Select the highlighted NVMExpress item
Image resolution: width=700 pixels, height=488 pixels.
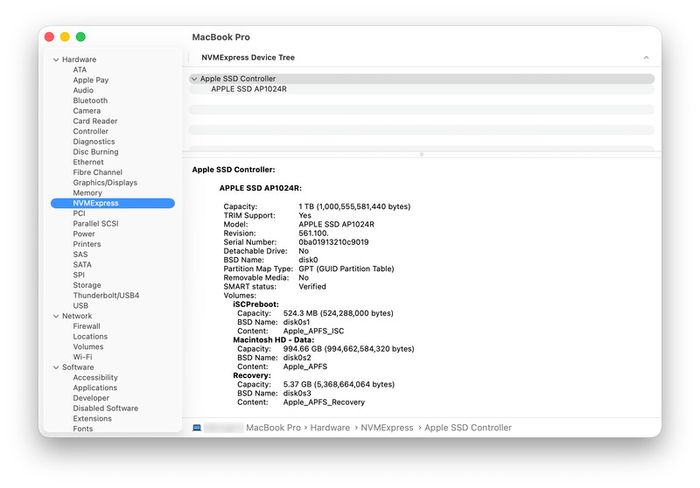point(113,203)
